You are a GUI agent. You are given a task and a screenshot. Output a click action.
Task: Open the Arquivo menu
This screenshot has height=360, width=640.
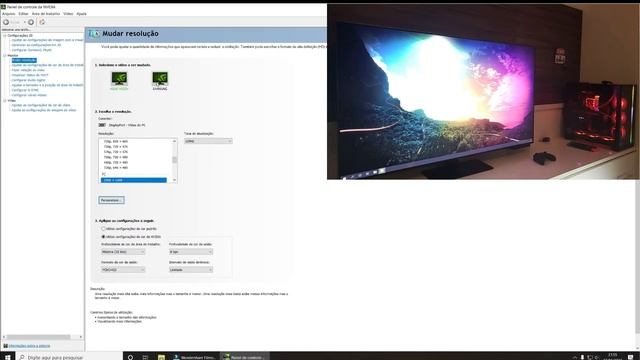point(8,14)
